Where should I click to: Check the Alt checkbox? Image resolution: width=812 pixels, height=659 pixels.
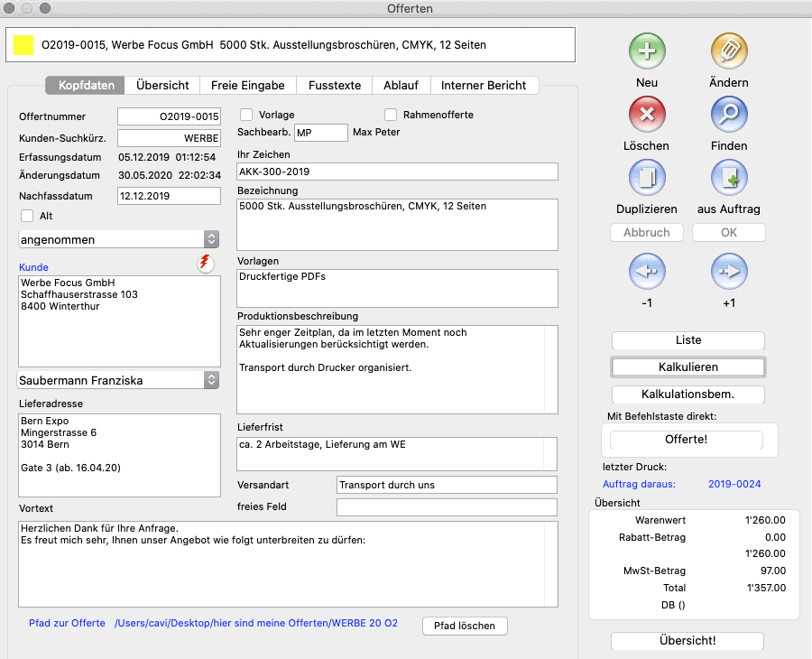pyautogui.click(x=27, y=216)
